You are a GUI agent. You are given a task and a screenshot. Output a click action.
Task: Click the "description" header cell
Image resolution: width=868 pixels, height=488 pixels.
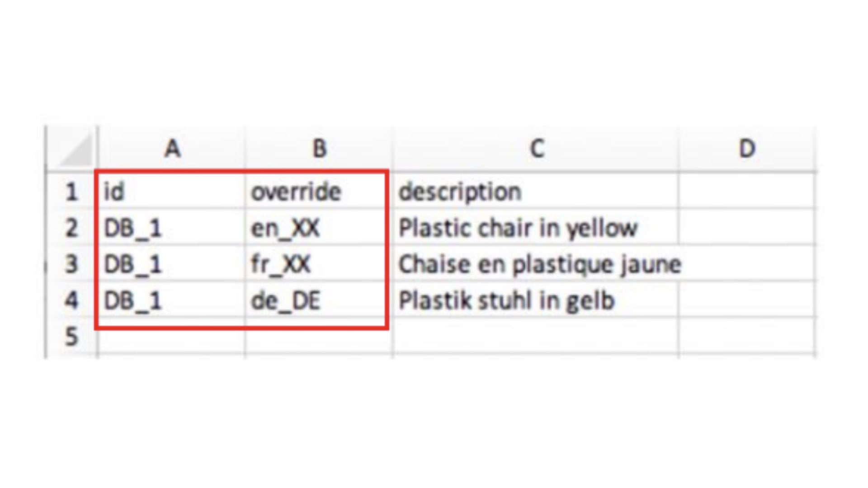tap(536, 192)
